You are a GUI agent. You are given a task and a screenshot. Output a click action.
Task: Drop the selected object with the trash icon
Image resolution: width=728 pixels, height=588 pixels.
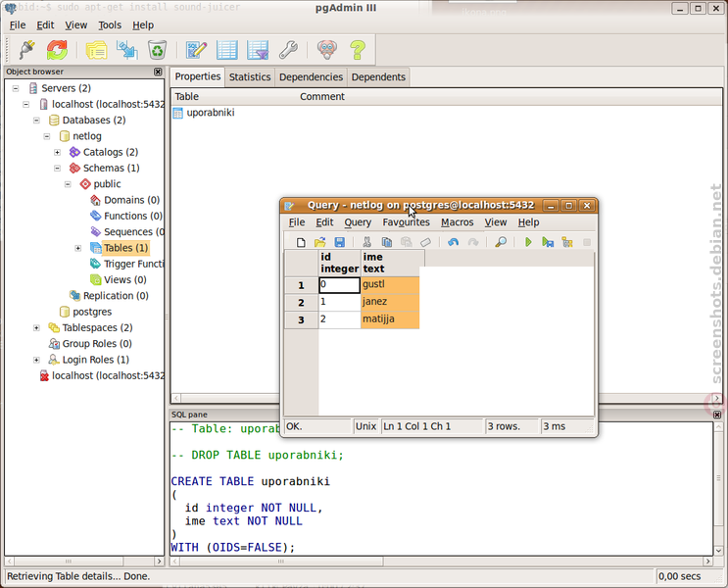(x=157, y=50)
